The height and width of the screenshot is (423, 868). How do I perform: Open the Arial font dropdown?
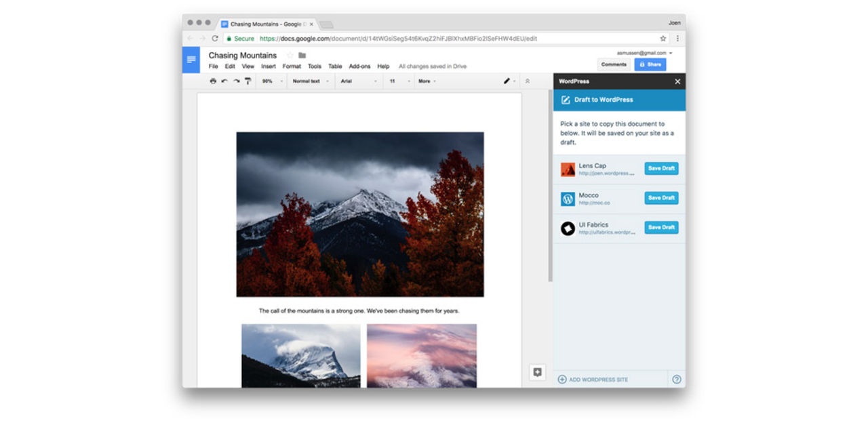click(x=357, y=81)
